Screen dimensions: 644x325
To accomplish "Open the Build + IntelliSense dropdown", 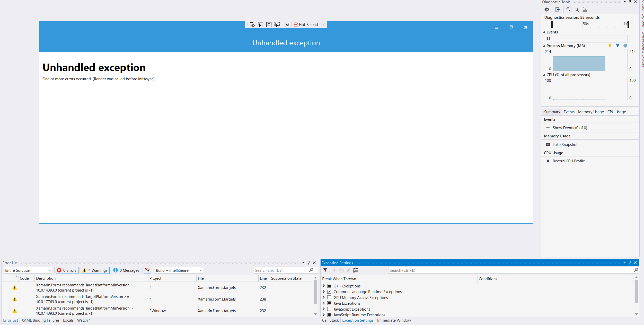I will tap(200, 270).
